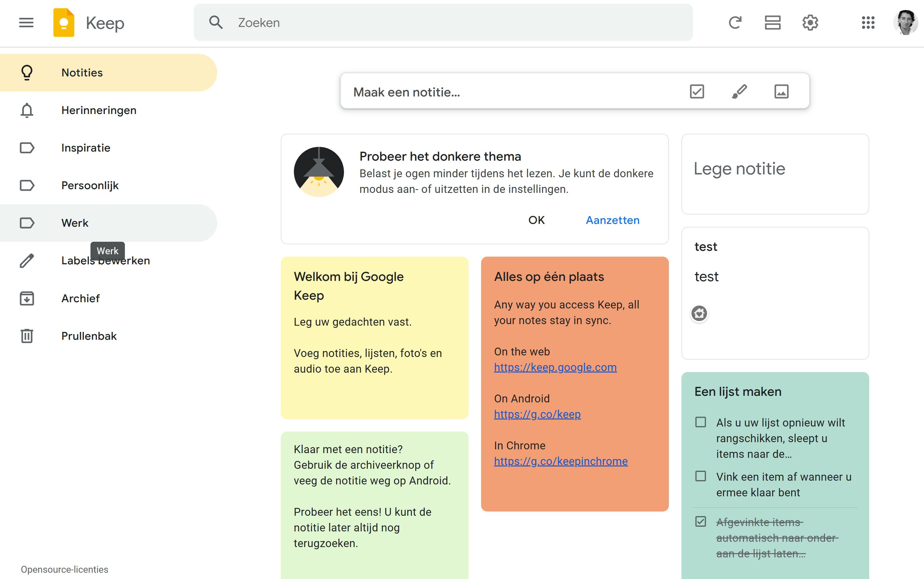
Task: Click the hamburger main menu icon
Action: tap(26, 23)
